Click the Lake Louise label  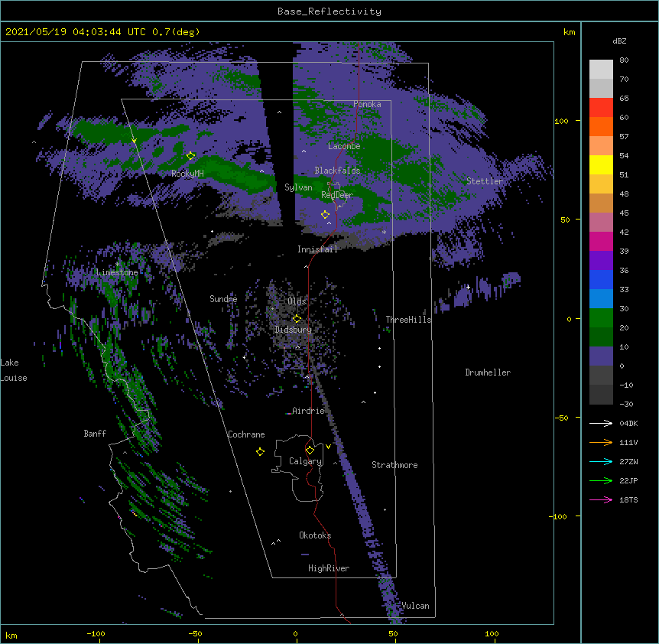point(14,370)
